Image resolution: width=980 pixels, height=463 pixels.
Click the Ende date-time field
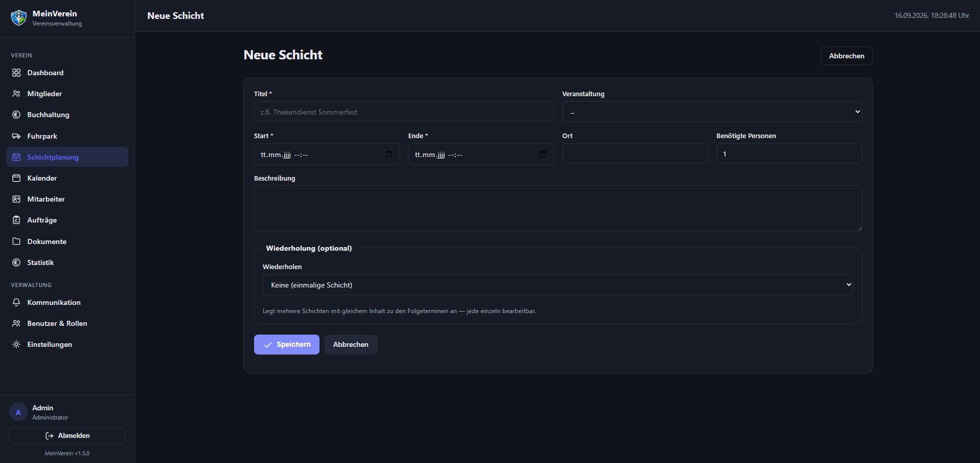[x=481, y=154]
